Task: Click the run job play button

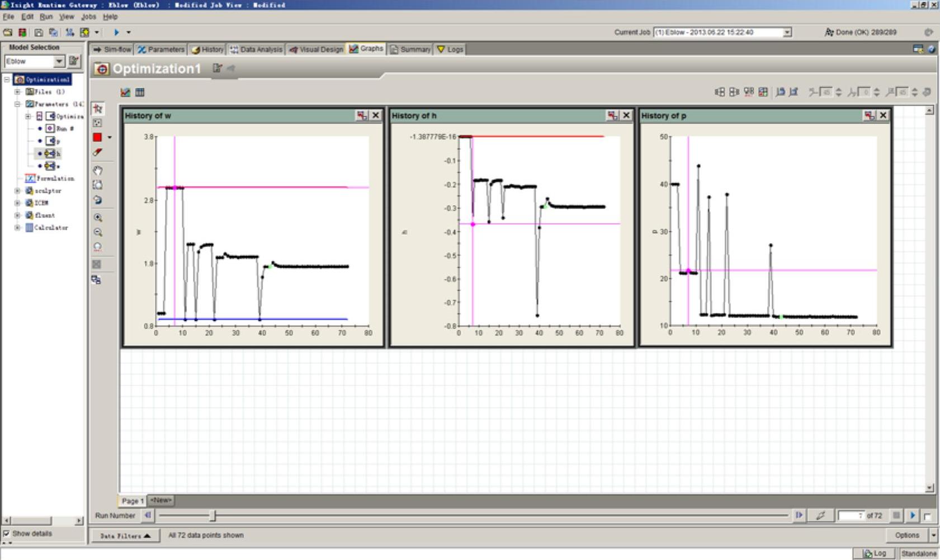Action: (x=116, y=32)
